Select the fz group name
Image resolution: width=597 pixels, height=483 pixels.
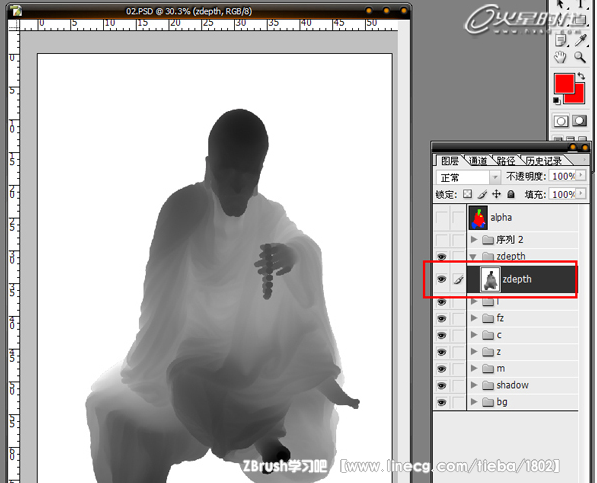[500, 318]
